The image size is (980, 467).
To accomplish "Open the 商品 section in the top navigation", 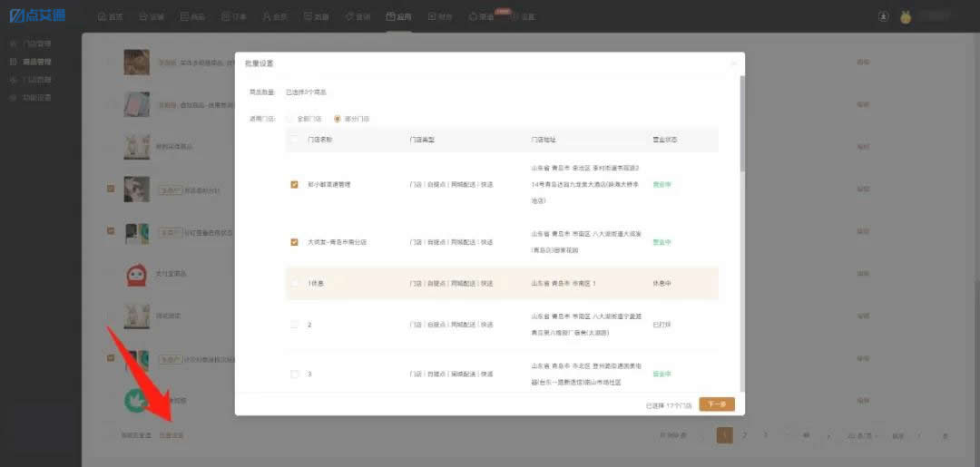I will [x=193, y=17].
